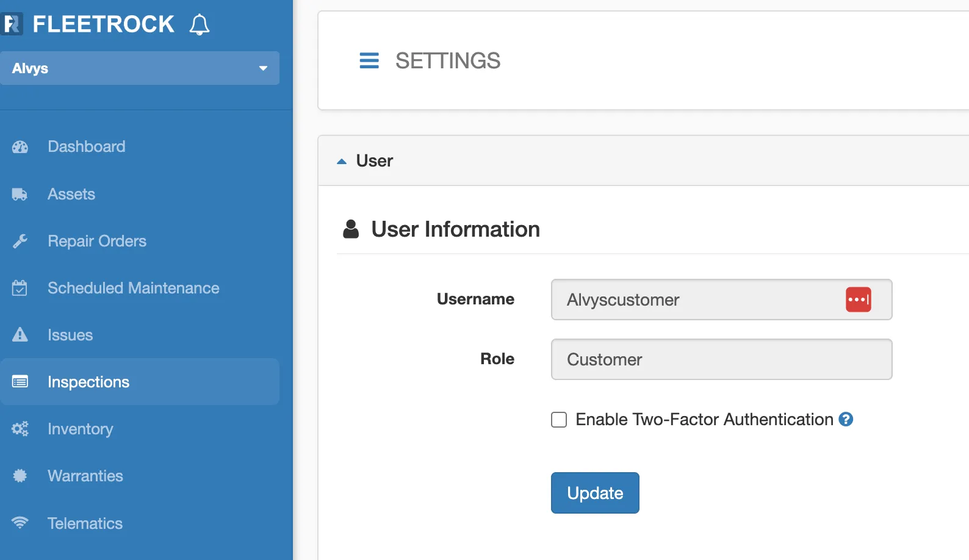969x560 pixels.
Task: Click the Assets truck icon
Action: (20, 195)
